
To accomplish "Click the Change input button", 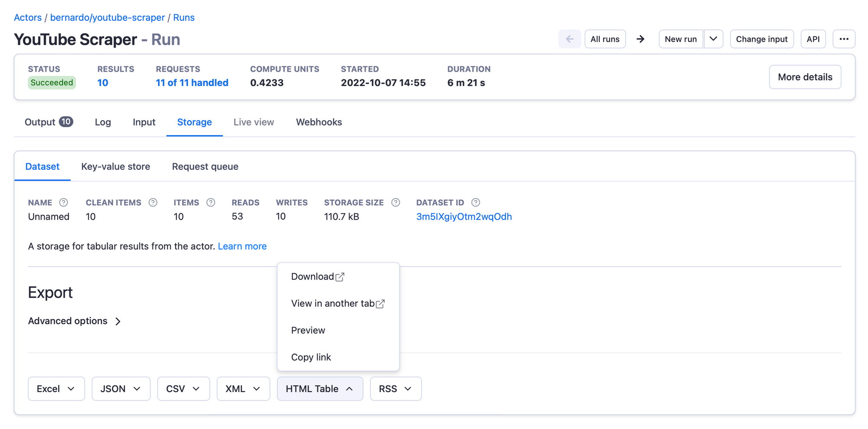I will 762,39.
